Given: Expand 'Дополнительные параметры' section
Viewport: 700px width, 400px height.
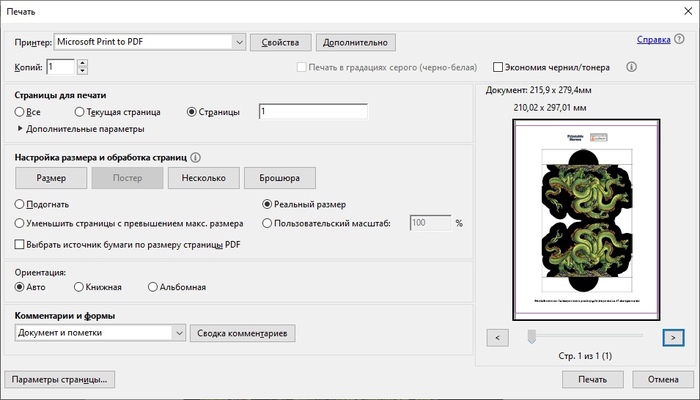Looking at the screenshot, I should pyautogui.click(x=22, y=129).
